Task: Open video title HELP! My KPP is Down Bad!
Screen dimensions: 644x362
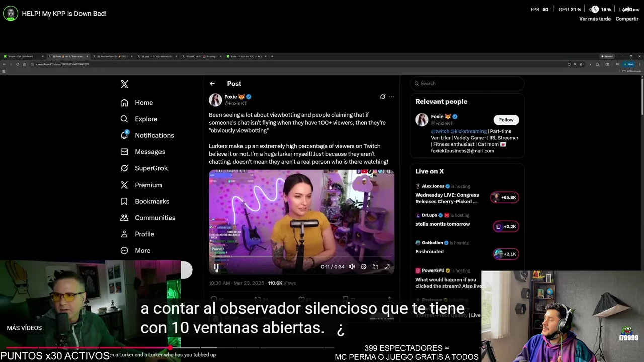Action: [x=64, y=14]
